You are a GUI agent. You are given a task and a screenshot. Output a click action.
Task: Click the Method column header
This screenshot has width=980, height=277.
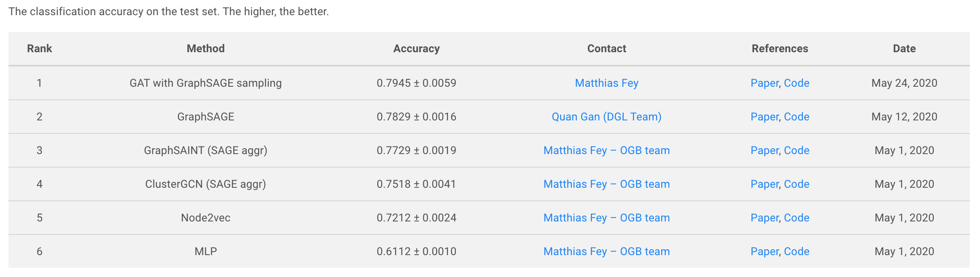click(x=205, y=48)
